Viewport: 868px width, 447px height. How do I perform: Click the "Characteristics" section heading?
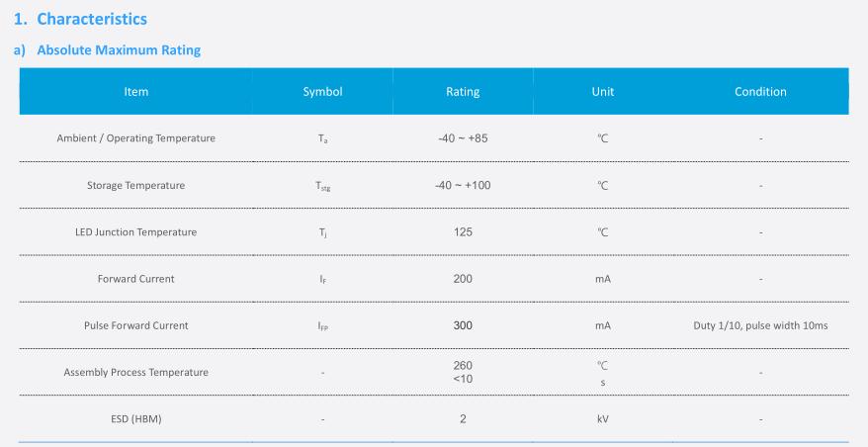(91, 19)
